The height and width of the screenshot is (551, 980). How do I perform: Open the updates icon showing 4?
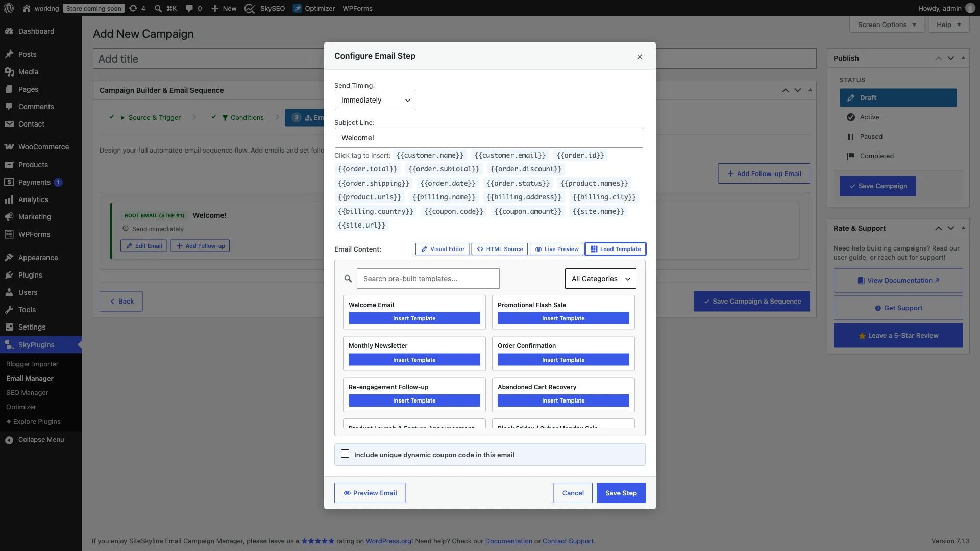[x=137, y=8]
